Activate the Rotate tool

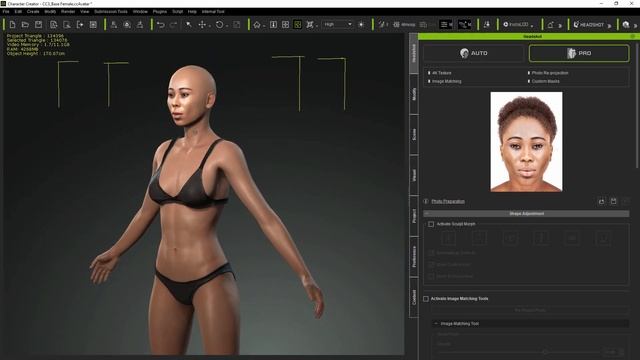click(x=220, y=25)
